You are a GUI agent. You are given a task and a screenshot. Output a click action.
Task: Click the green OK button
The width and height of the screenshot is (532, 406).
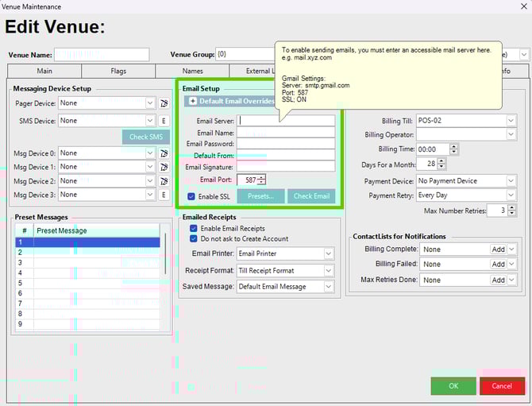453,386
